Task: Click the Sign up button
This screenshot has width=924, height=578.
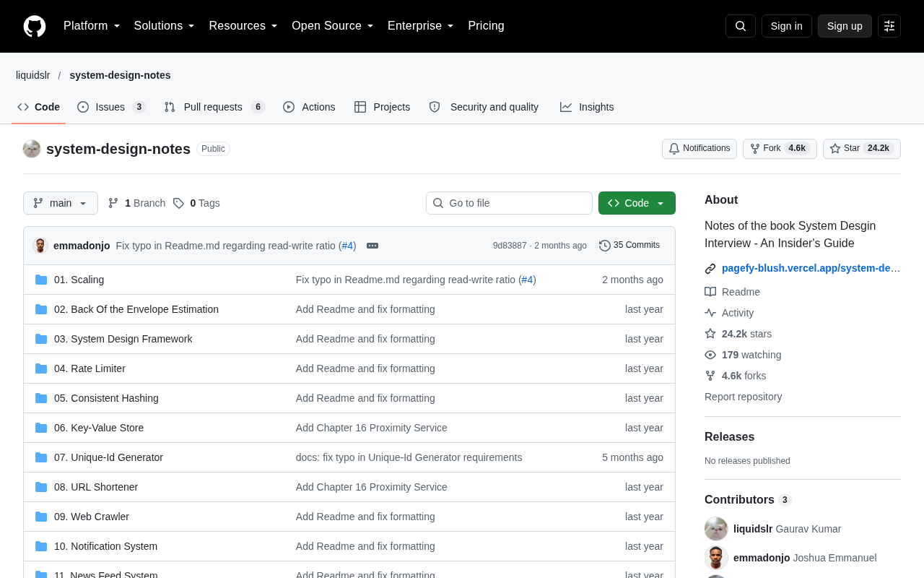Action: (x=845, y=26)
